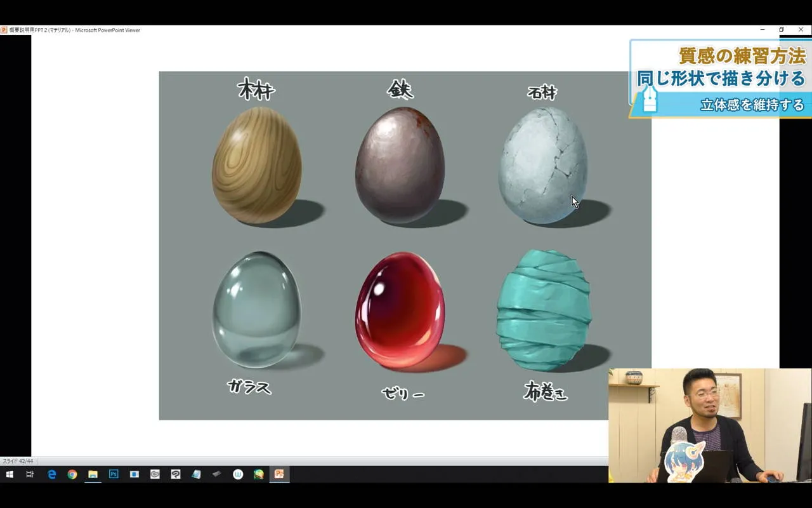Click the Clip Studio Paint taskbar icon

click(176, 474)
